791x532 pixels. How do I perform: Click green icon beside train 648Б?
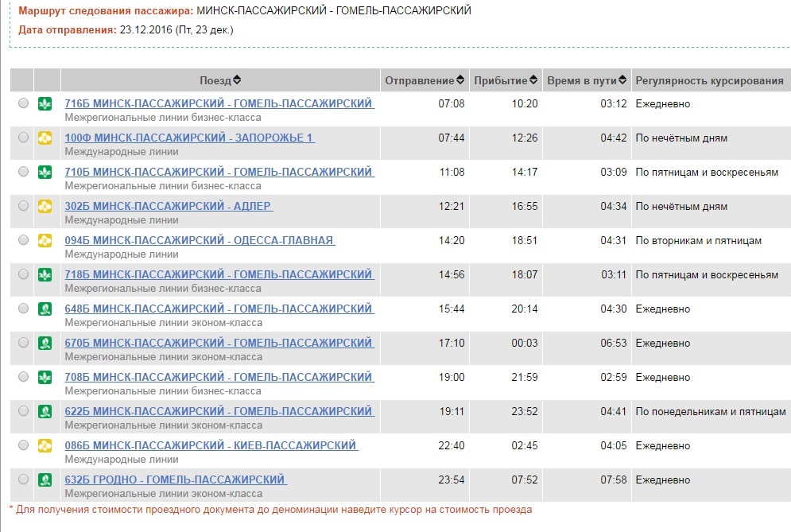coord(46,309)
